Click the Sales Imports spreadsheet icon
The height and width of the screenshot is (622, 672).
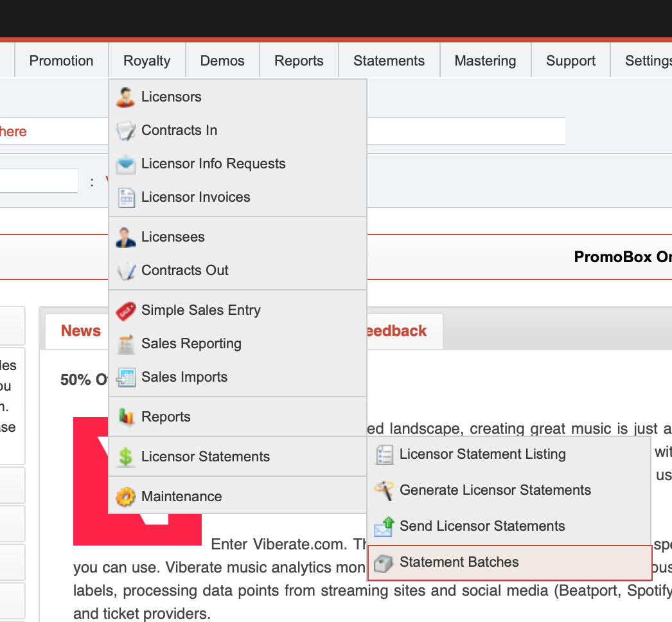(125, 377)
